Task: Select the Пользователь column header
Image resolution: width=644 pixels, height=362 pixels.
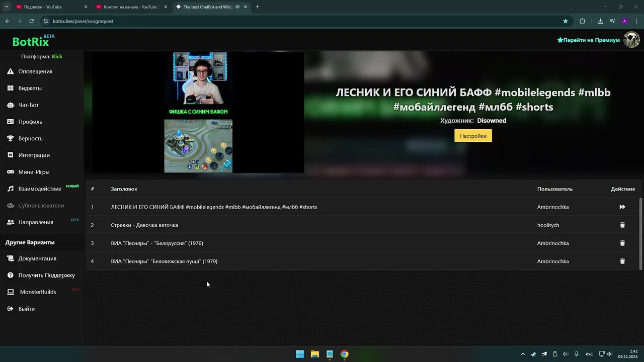Action: pos(555,189)
